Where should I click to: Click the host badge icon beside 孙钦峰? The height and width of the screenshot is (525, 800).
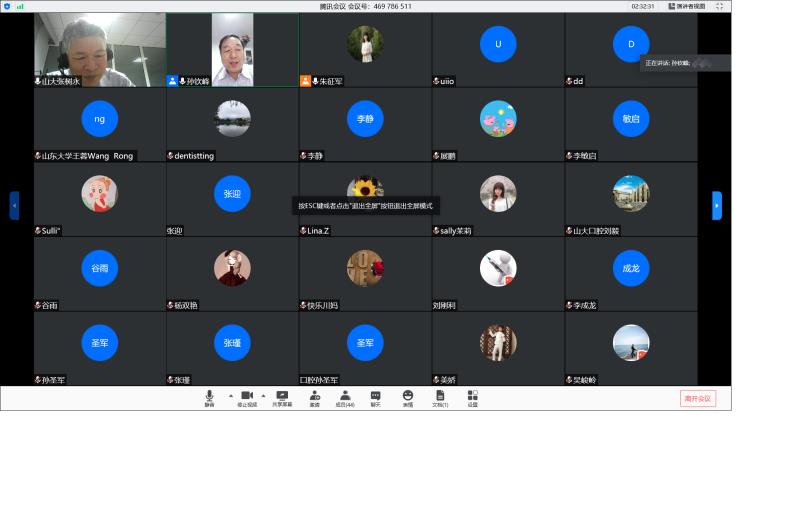(x=172, y=81)
